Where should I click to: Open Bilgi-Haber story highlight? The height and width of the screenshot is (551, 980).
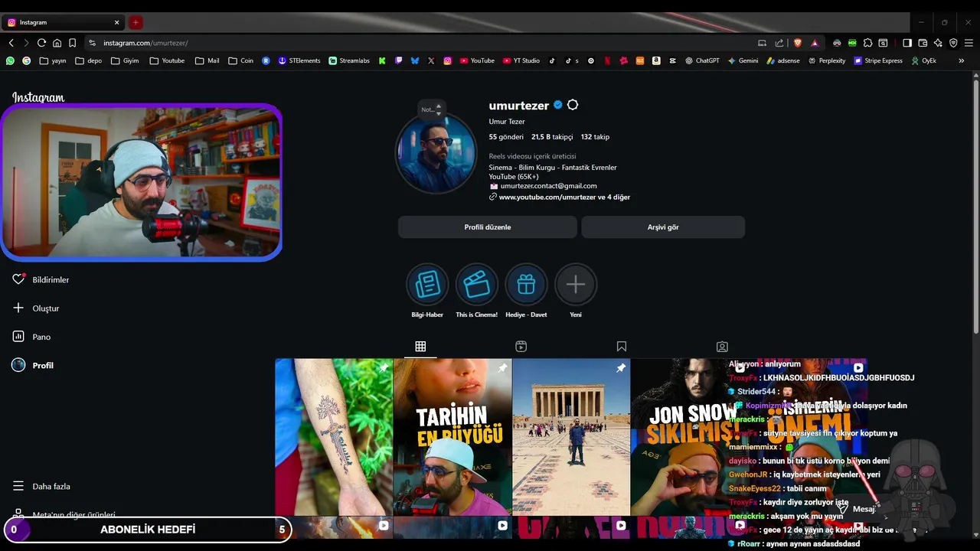coord(427,285)
